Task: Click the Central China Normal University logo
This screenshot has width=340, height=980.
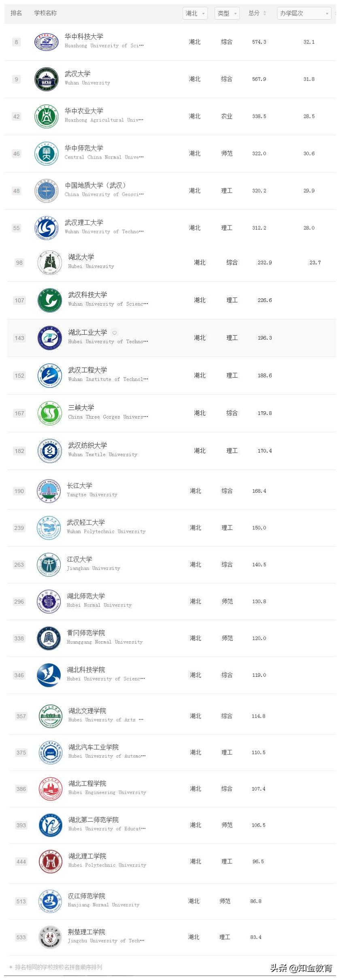Action: (x=47, y=154)
